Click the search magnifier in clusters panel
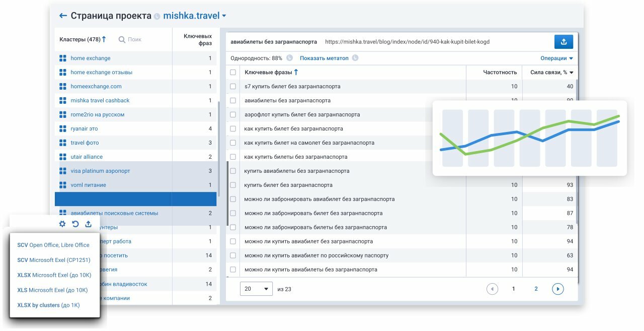Viewport: 644px width, 331px height. 122,39
